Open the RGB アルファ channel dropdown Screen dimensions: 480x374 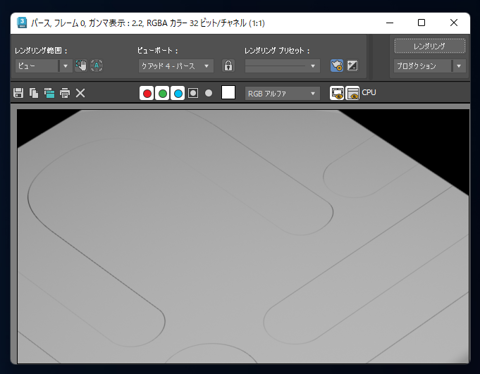point(282,94)
